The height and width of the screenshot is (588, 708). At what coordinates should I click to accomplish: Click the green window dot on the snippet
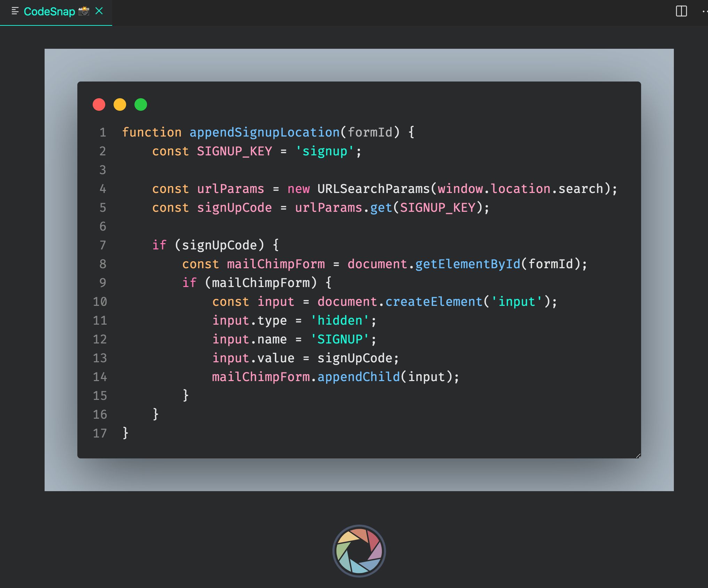141,104
